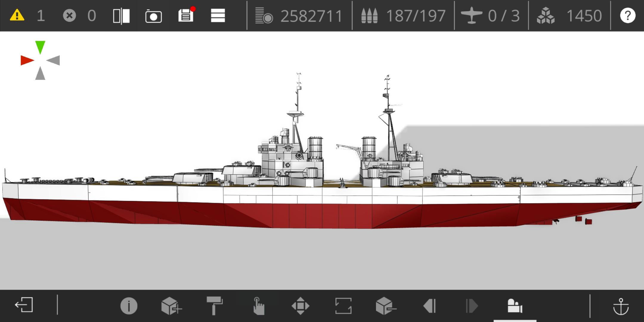Toggle the mirror symmetry mode icon

(121, 16)
